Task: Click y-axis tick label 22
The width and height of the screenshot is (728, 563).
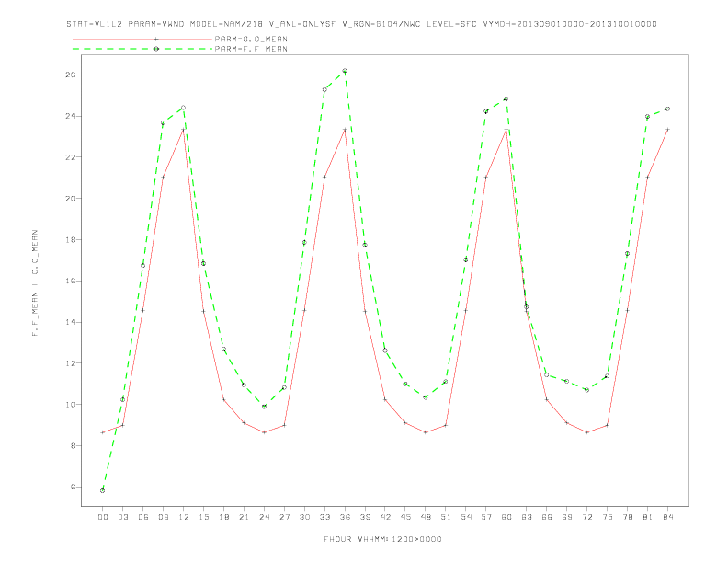Action: pos(71,157)
